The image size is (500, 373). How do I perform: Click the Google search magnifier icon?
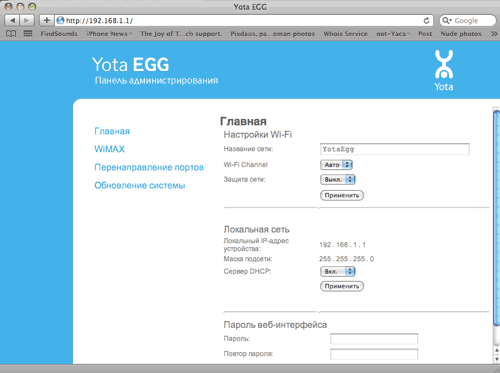tap(447, 21)
